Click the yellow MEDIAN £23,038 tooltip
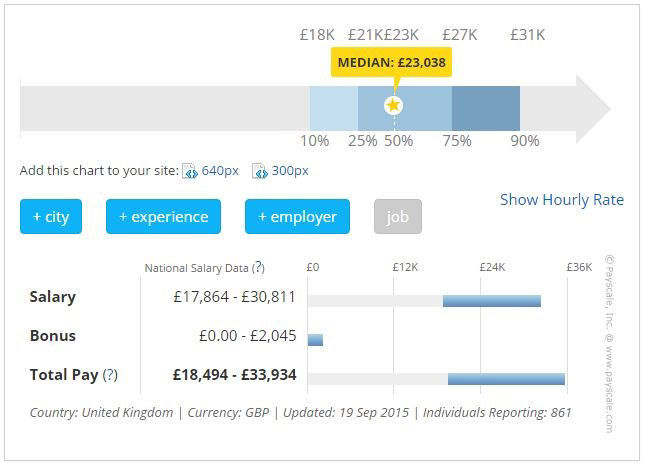Image resolution: width=645 pixels, height=467 pixels. [391, 62]
